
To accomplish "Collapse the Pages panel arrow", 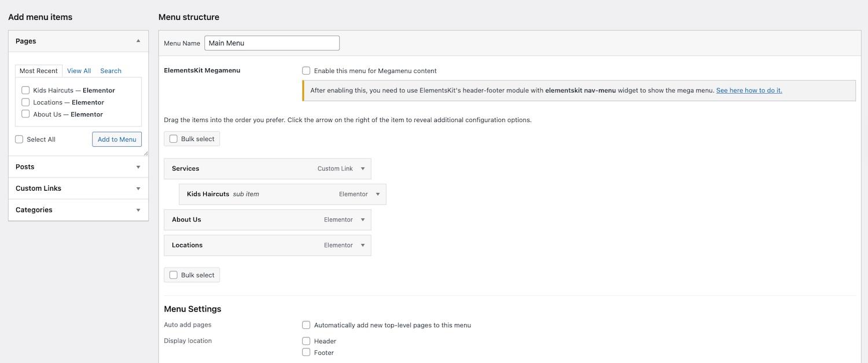I will 138,41.
